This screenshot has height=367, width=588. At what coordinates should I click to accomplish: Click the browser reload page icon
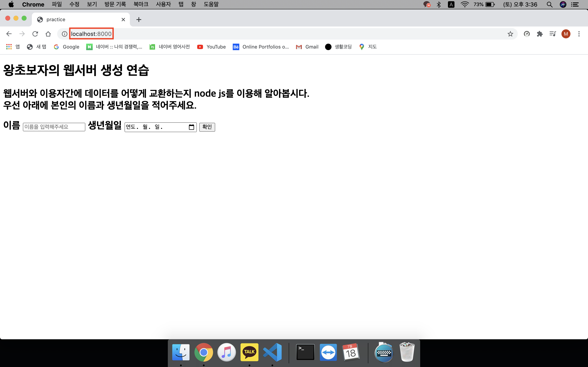click(x=35, y=34)
